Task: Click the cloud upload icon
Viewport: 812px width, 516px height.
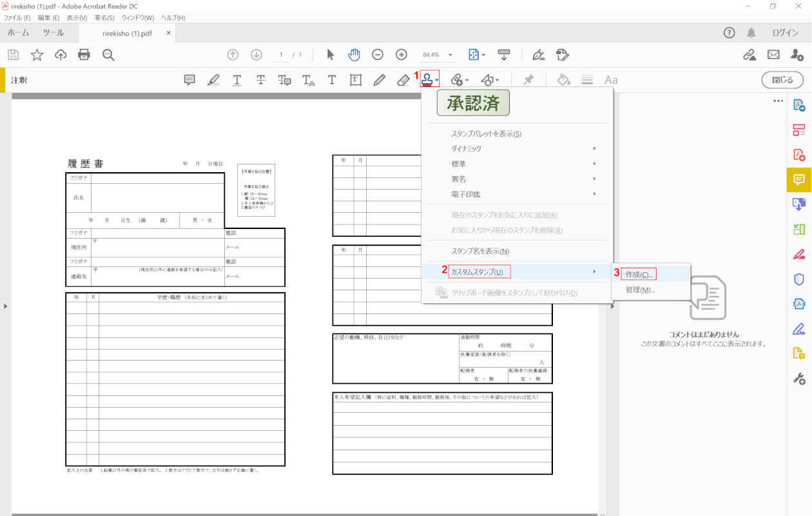Action: click(61, 55)
